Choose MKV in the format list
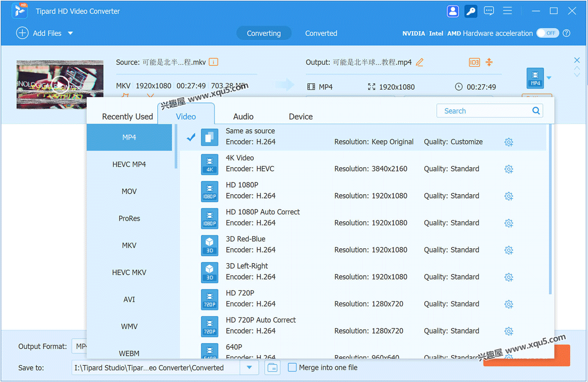The width and height of the screenshot is (588, 382). (129, 245)
